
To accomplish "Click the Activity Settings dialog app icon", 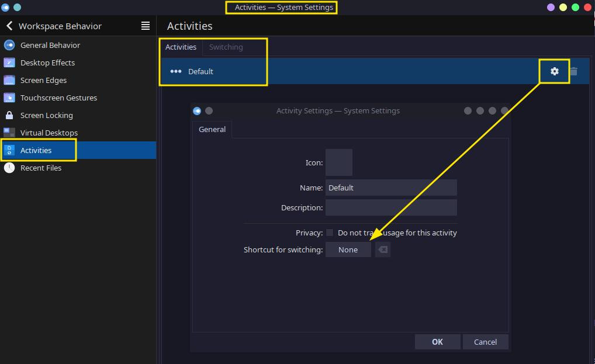I will point(197,110).
